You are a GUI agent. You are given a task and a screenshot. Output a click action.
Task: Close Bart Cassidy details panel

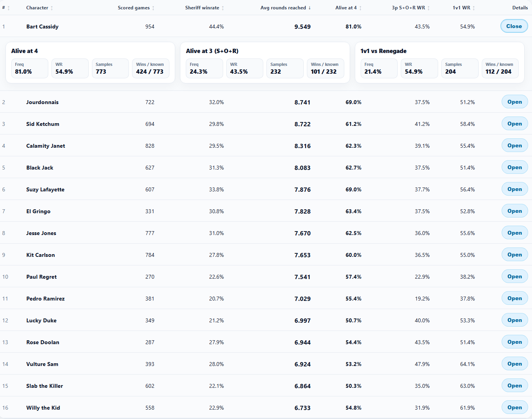tap(514, 26)
